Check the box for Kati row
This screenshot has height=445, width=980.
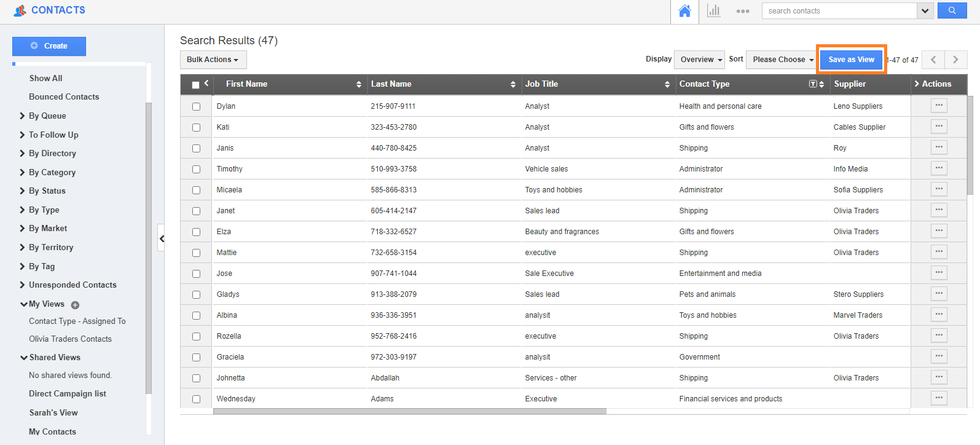[x=196, y=127]
